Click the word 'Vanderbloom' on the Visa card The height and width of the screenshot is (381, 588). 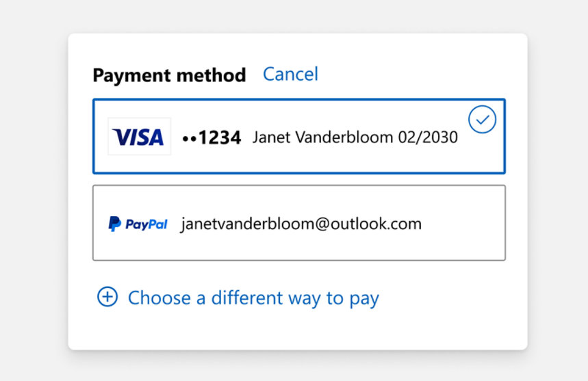pos(340,137)
